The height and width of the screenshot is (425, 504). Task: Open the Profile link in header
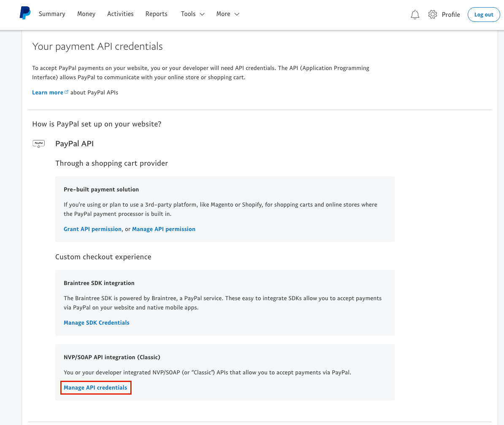click(x=450, y=14)
